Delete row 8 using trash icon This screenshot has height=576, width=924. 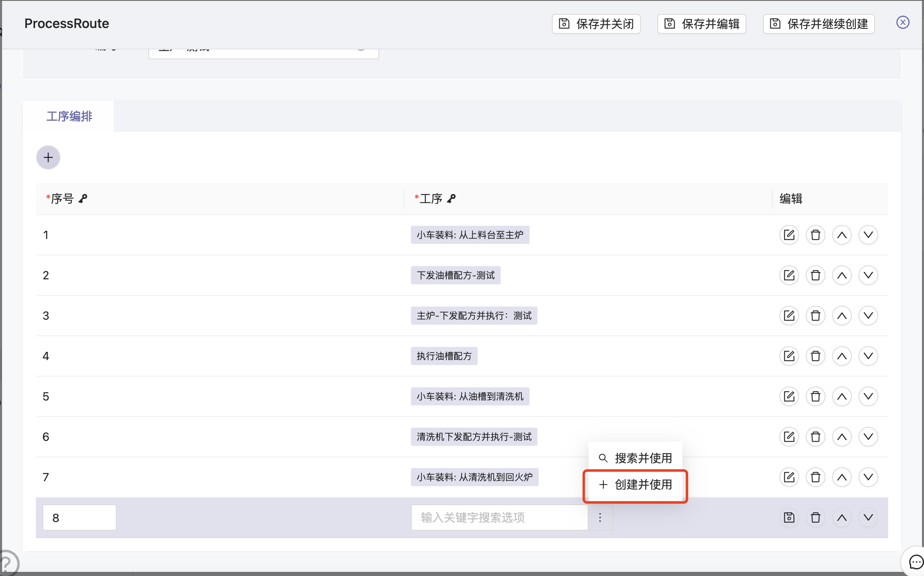pos(815,517)
